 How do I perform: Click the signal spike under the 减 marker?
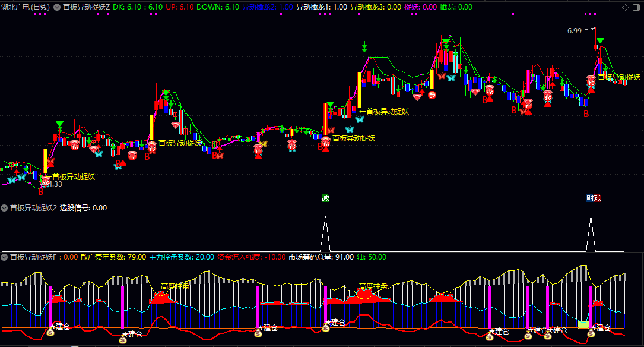pyautogui.click(x=325, y=234)
